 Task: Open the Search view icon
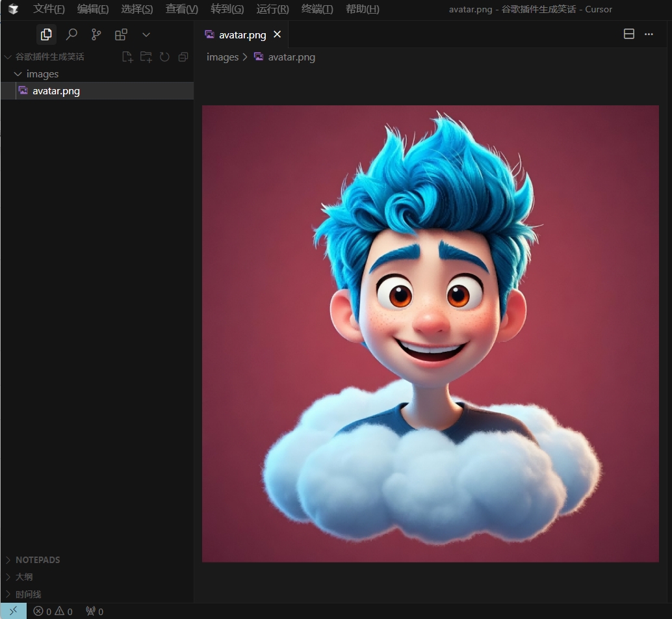pos(71,34)
